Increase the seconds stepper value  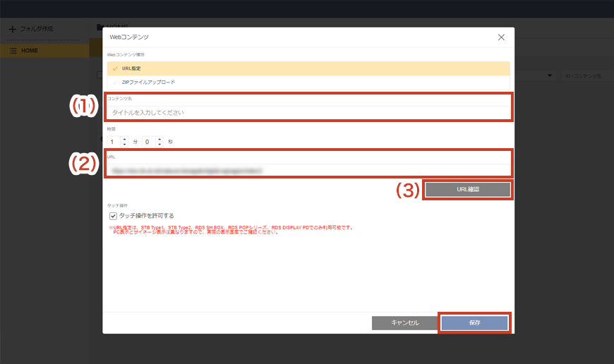pos(160,139)
